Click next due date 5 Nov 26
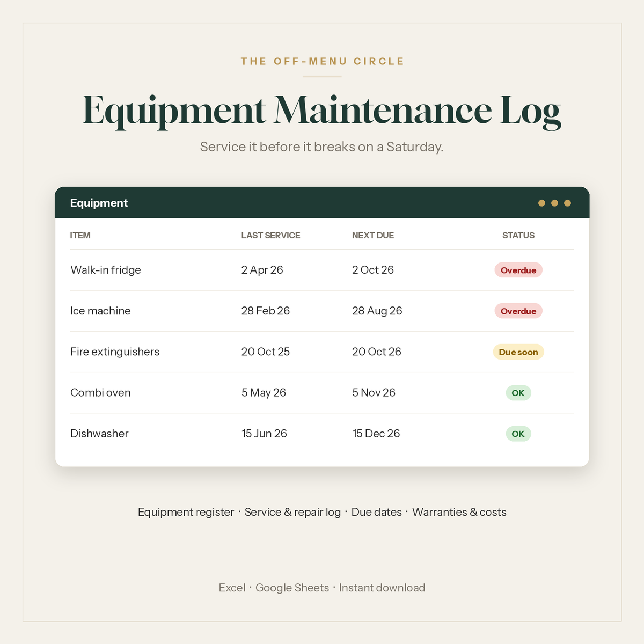This screenshot has height=644, width=644. 374,393
